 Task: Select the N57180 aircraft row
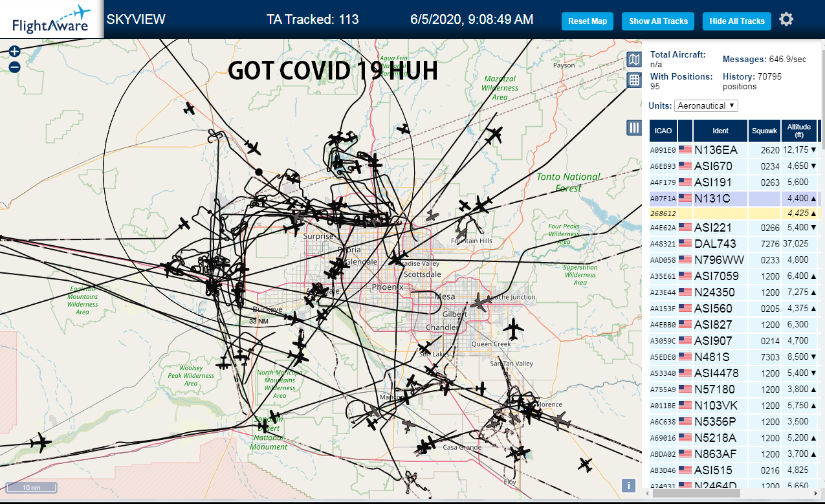(734, 389)
